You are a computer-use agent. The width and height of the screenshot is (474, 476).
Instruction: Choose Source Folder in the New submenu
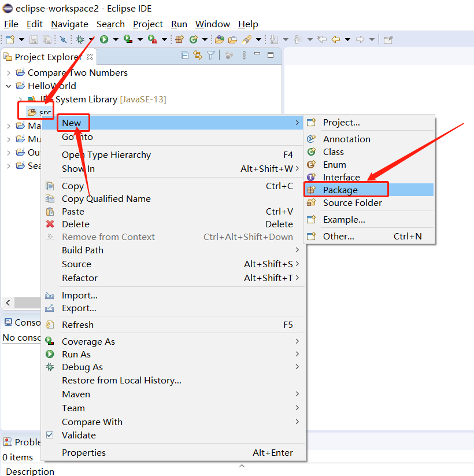[x=369, y=202]
